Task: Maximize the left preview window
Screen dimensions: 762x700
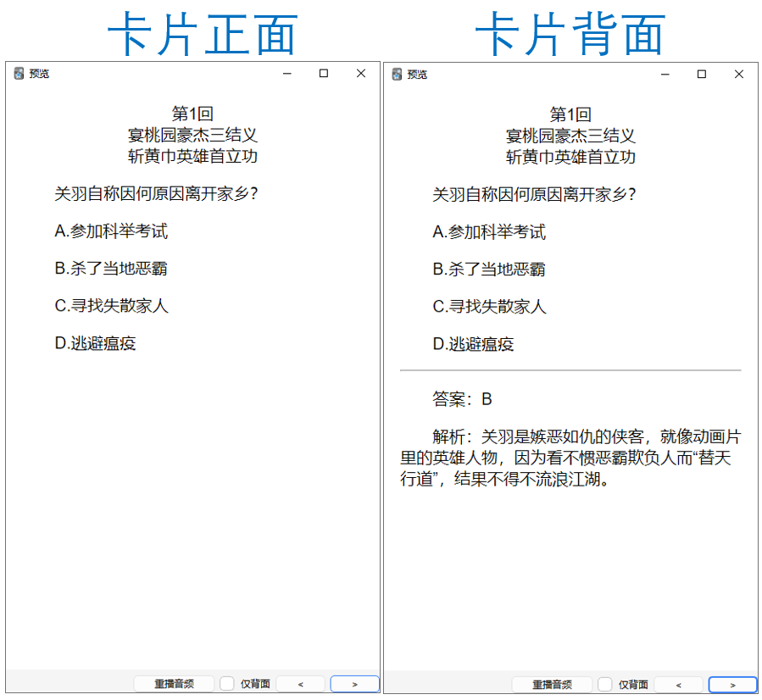Action: [x=324, y=74]
